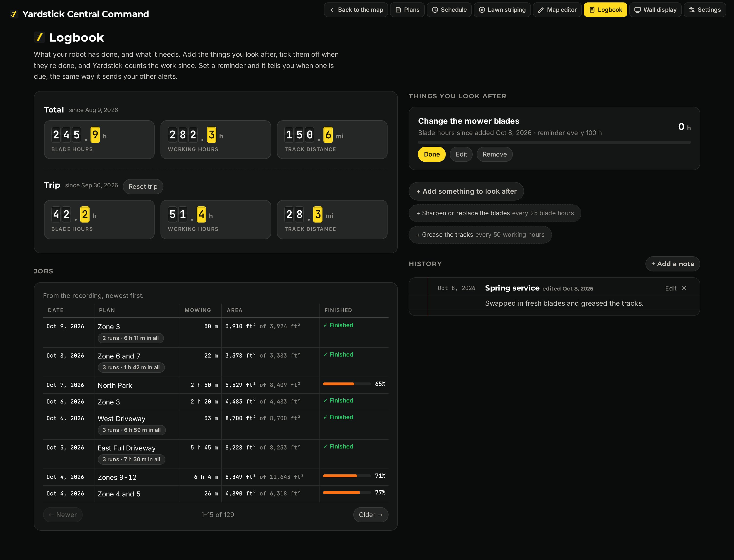Click the 'Spring service' note title
The height and width of the screenshot is (560, 734).
tap(512, 288)
